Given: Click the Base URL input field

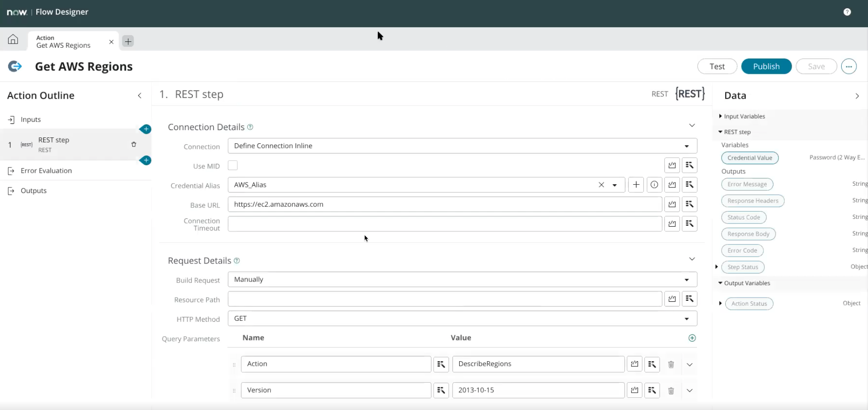Looking at the screenshot, I should 445,204.
